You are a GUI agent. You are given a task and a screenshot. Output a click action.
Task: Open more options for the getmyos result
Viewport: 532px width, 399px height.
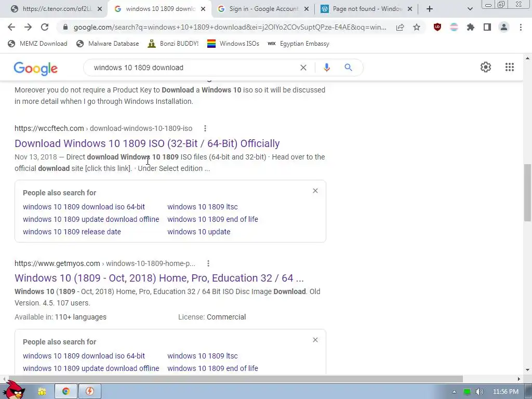click(x=208, y=263)
